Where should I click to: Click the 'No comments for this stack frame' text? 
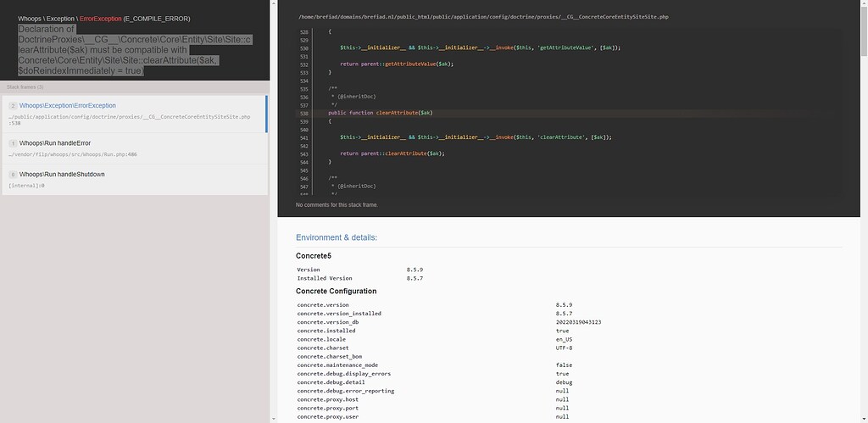click(337, 205)
